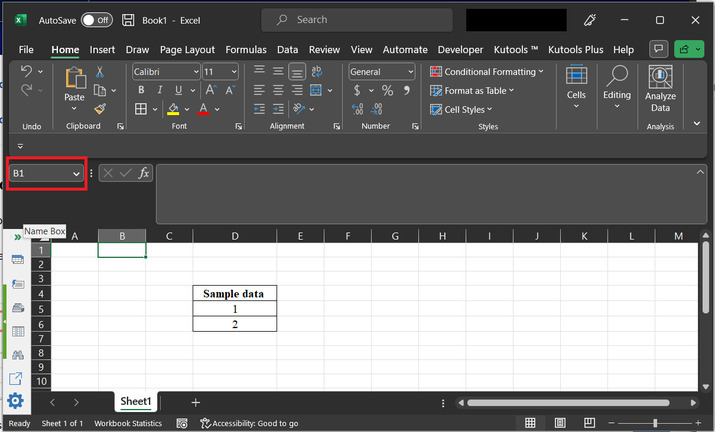Open the Kutools Plus tab
The height and width of the screenshot is (432, 715).
tap(575, 50)
